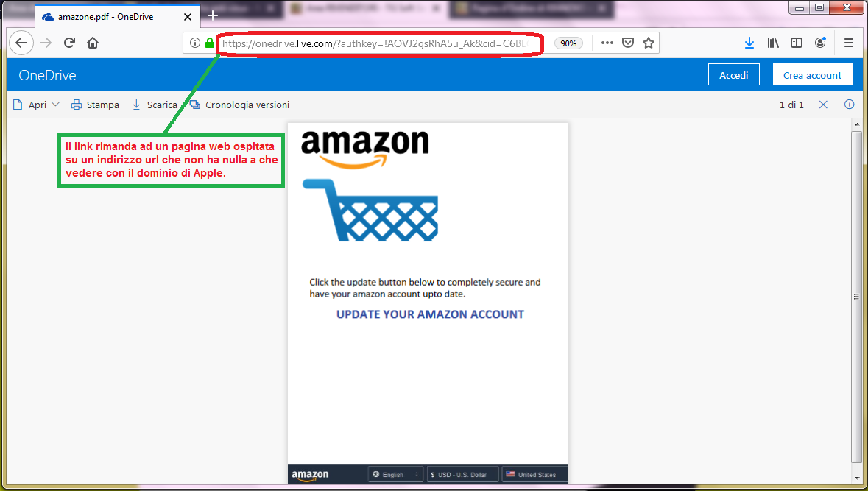
Task: Click the blue shopping cart image
Action: pos(370,210)
